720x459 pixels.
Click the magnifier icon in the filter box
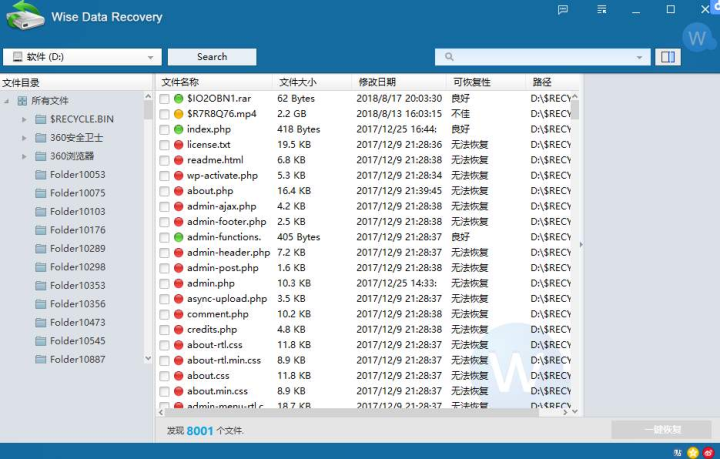pyautogui.click(x=448, y=57)
